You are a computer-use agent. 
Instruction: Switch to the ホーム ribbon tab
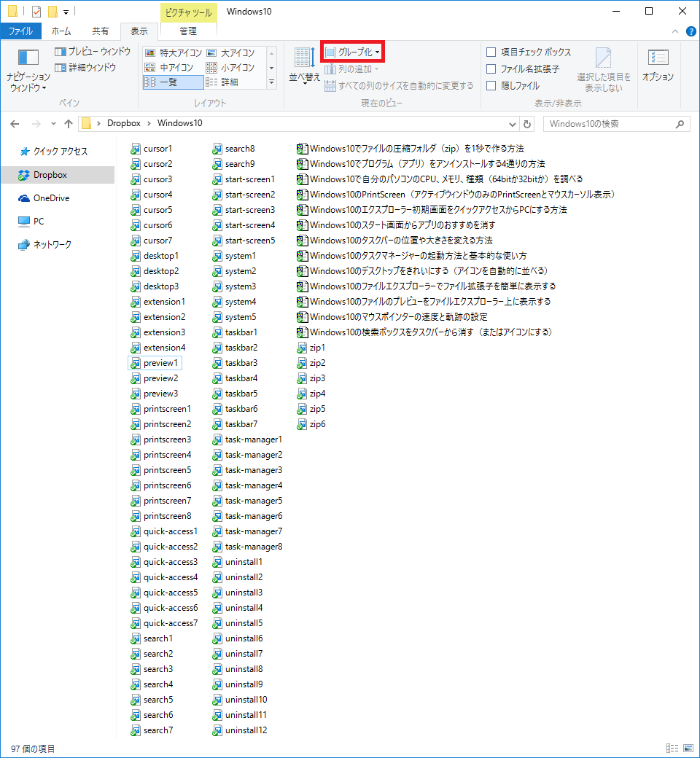coord(61,31)
